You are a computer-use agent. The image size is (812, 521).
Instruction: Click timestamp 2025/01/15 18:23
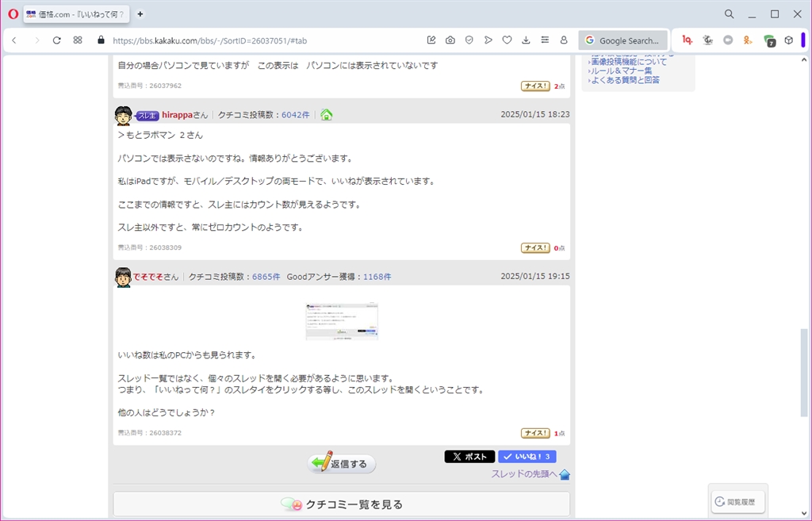[x=535, y=114]
